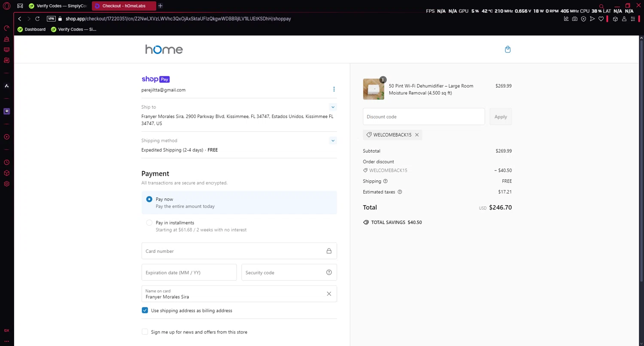Reload the checkout page
Screen dimensions: 644x346
(x=37, y=19)
